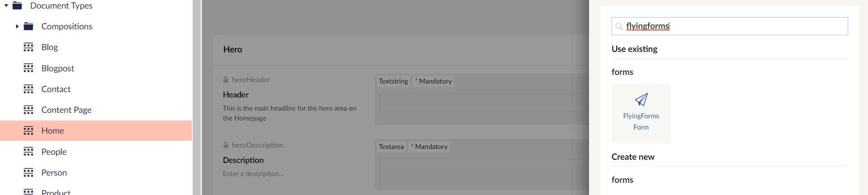The image size is (868, 195).
Task: Expand the Compositions folder arrow
Action: tap(17, 27)
